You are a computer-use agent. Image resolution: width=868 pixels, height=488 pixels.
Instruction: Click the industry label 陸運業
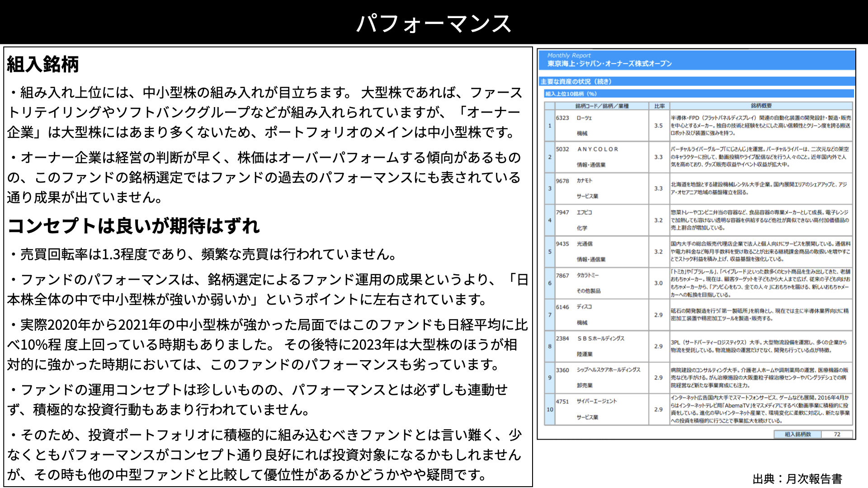tap(585, 354)
